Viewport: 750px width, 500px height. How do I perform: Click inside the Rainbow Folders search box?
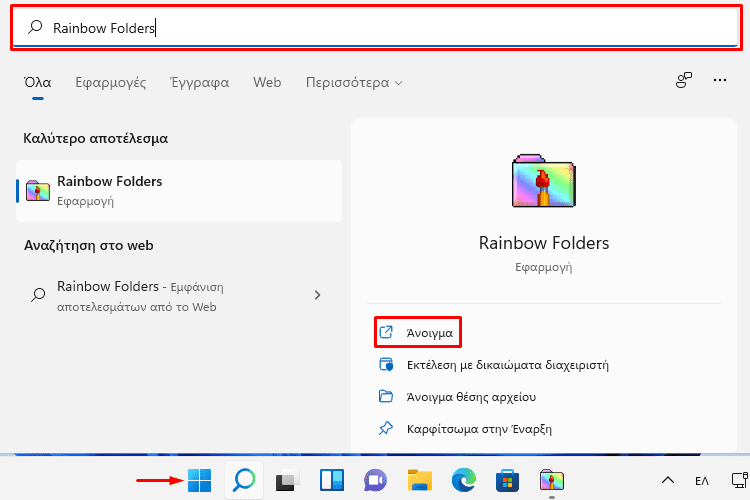[375, 28]
